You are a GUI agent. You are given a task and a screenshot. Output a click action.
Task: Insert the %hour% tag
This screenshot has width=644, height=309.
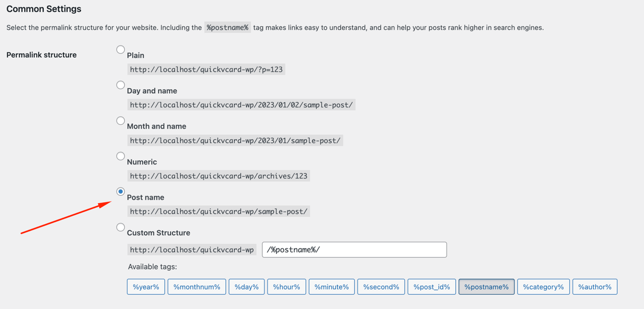(287, 287)
